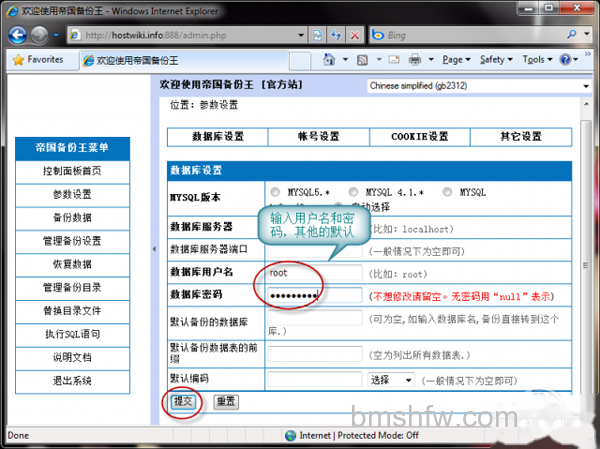Click the RSS Feeds icon
Screen dimensions: 600x449
click(x=362, y=60)
